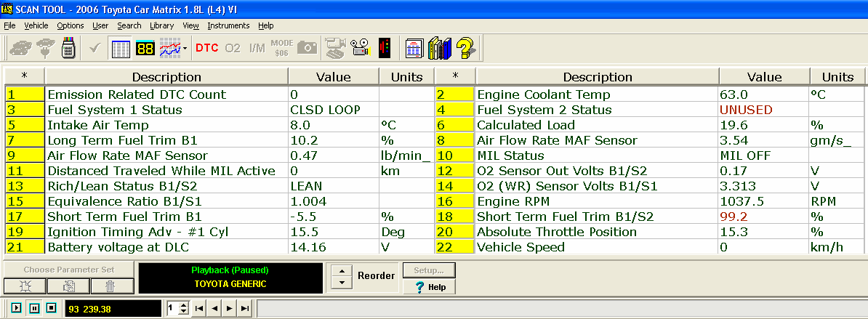Jump to last frame button

pos(245,309)
